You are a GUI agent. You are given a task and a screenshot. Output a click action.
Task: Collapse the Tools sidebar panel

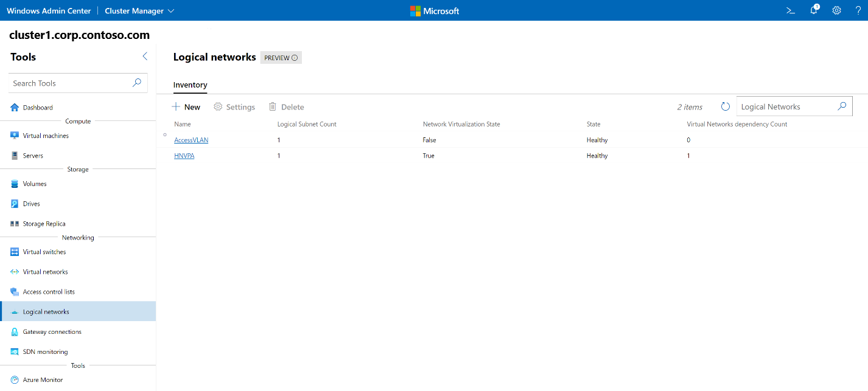click(145, 57)
